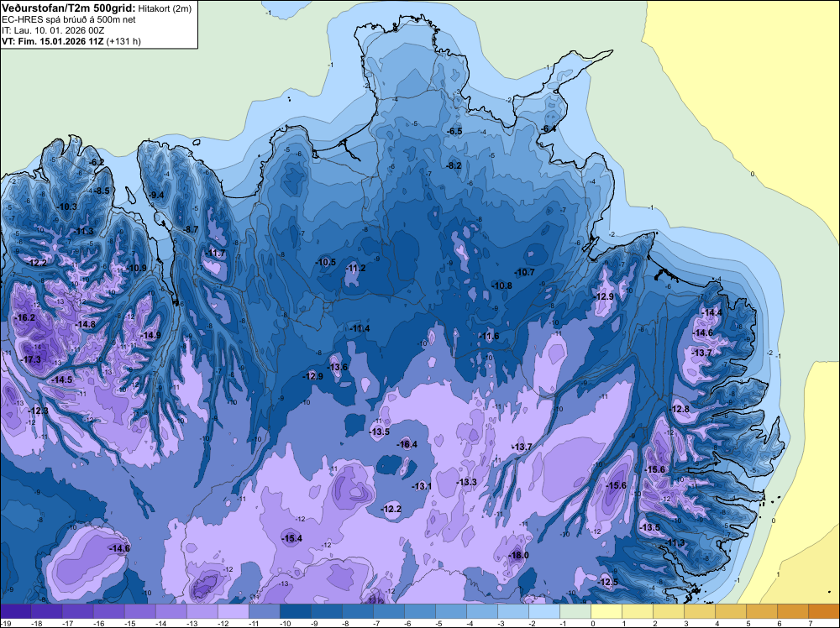Select the -16.2 temperature reading
The width and height of the screenshot is (840, 628).
25,317
